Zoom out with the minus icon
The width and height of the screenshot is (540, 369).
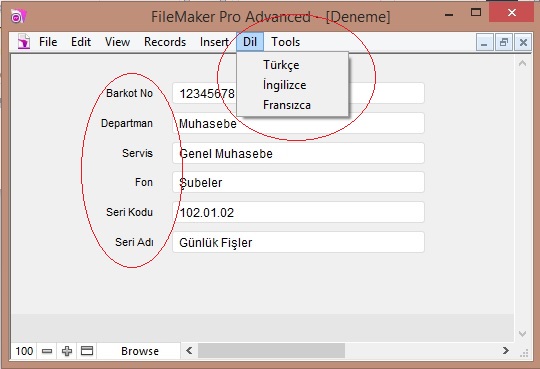click(x=47, y=351)
